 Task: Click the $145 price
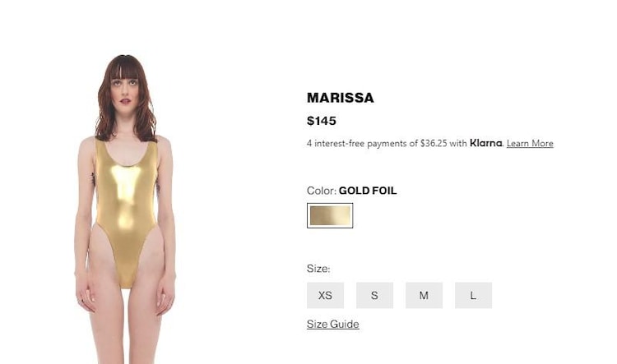point(322,121)
